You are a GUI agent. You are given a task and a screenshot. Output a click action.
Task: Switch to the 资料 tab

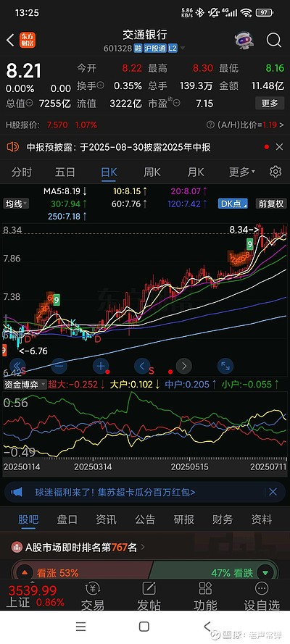(x=262, y=519)
